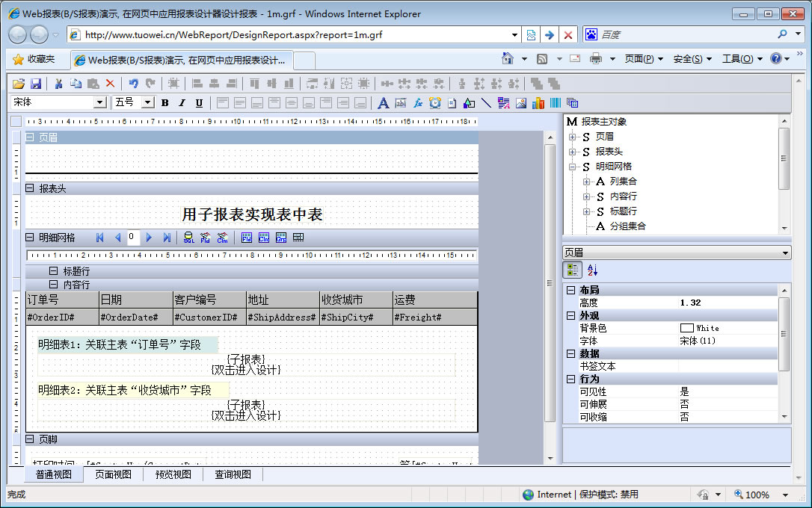Toggle alphabetical sort in property panel
This screenshot has width=812, height=508.
[x=592, y=270]
